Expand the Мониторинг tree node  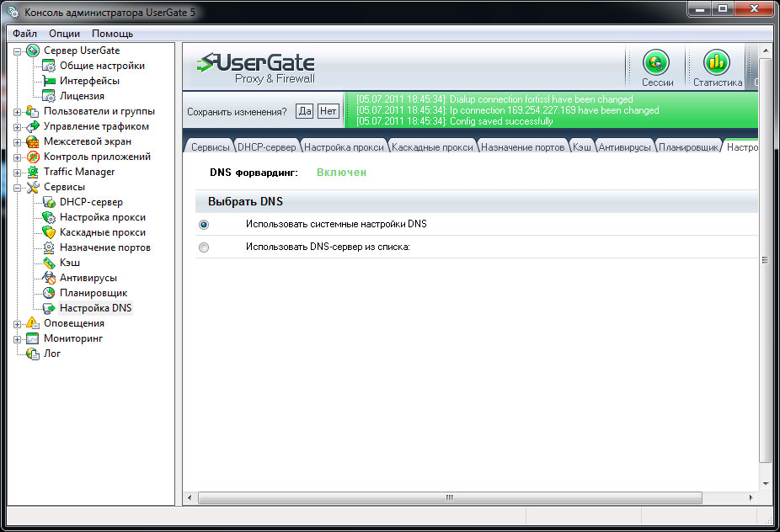17,339
